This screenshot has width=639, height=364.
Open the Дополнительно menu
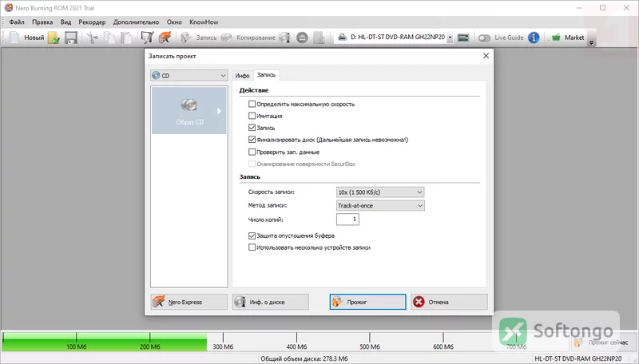(136, 22)
